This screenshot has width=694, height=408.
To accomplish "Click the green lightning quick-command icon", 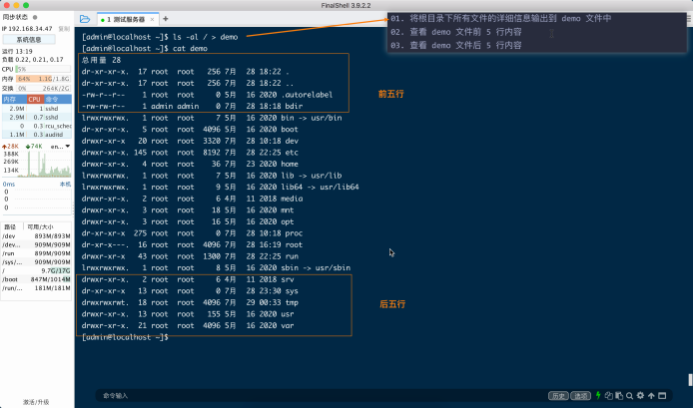I will 598,395.
